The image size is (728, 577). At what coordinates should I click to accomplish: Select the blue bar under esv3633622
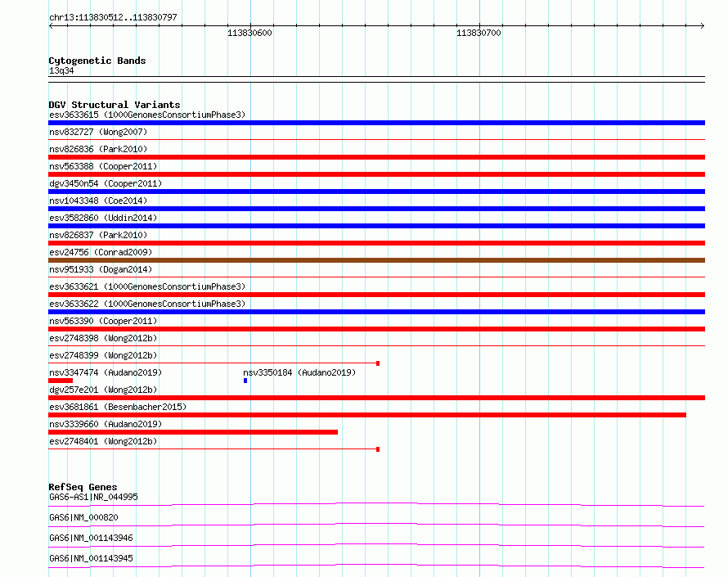pos(376,312)
